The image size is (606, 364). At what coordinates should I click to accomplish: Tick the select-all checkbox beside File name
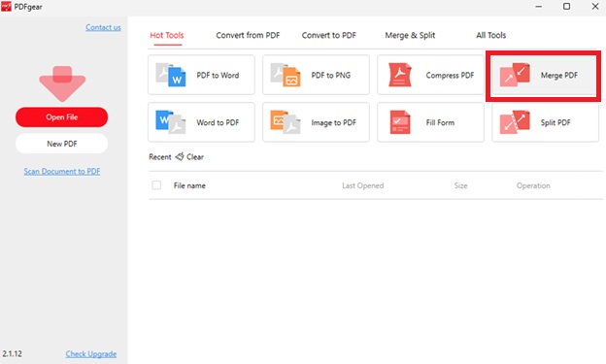click(x=156, y=185)
